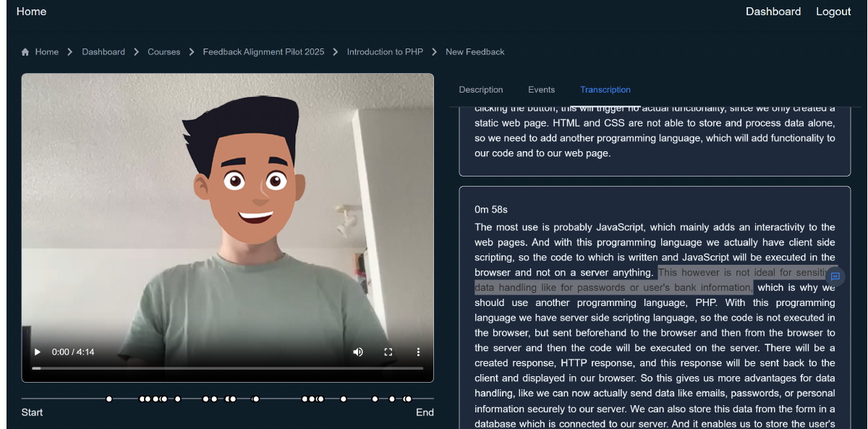Click the Start label under the timeline
This screenshot has width=868, height=429.
coord(32,412)
